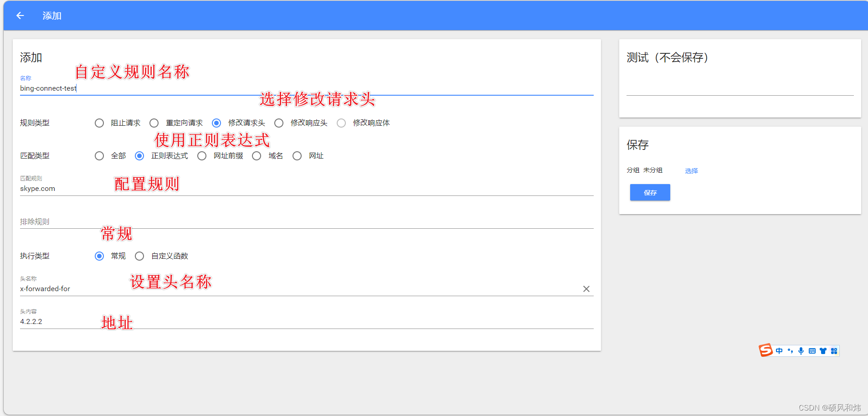This screenshot has height=416, width=868.
Task: Focus the test URL input field
Action: (x=740, y=88)
